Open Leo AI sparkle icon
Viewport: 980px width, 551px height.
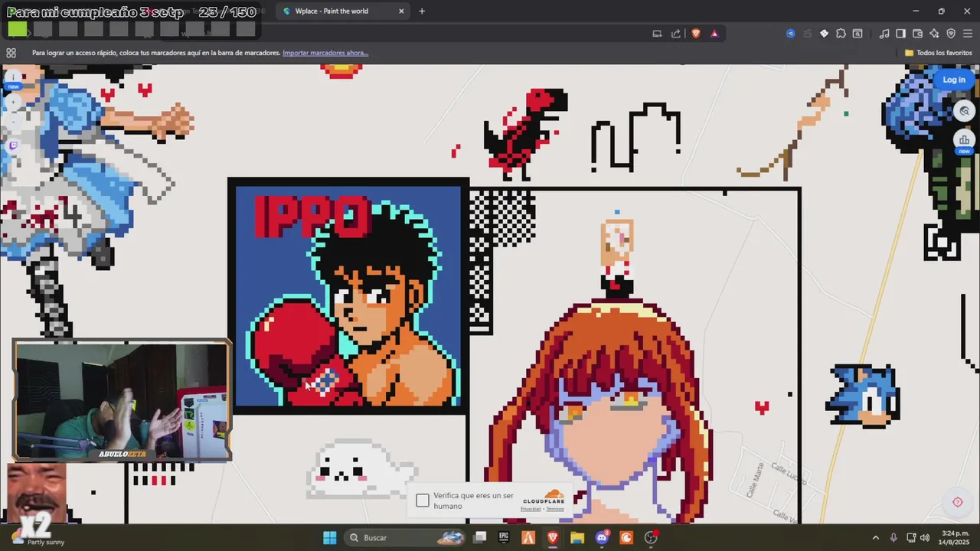point(934,34)
